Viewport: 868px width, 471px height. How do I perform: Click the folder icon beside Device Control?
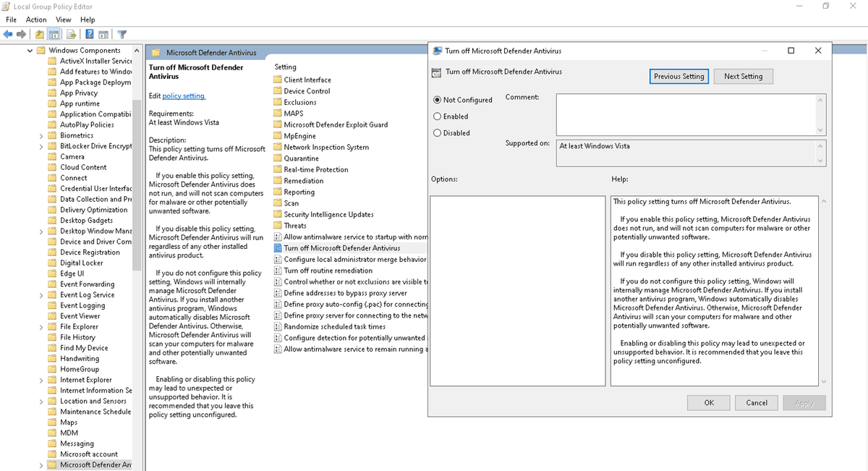(x=278, y=91)
